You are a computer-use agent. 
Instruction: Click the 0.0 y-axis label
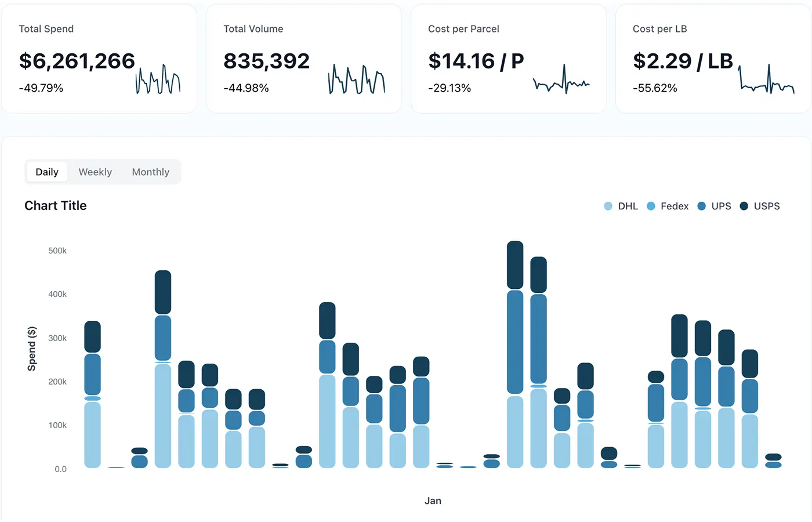61,469
